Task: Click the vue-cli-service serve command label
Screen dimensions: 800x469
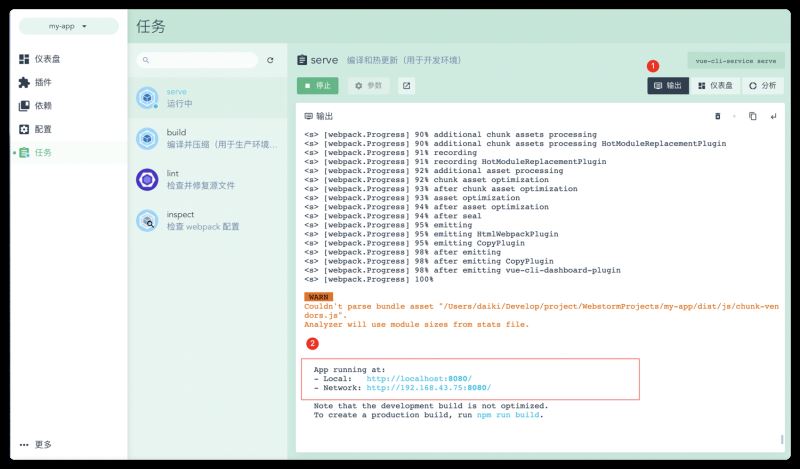Action: (736, 61)
